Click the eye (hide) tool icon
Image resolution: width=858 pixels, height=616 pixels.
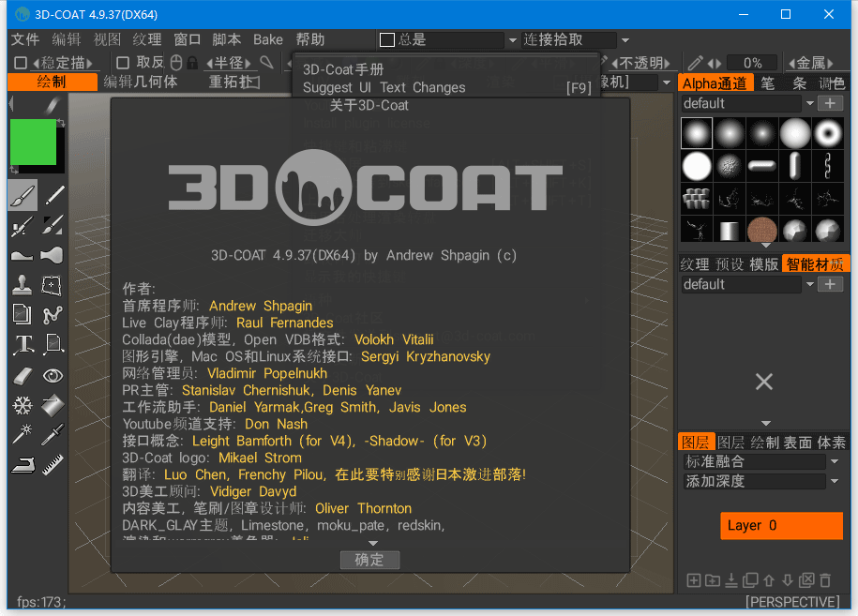pos(53,375)
